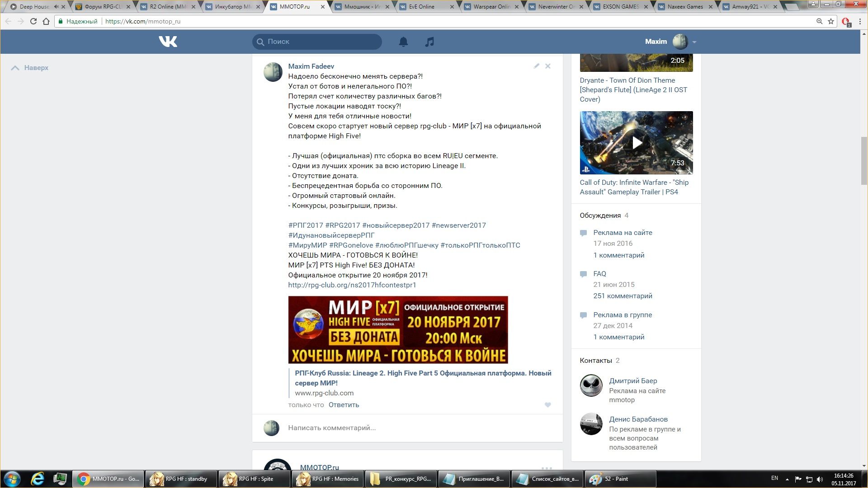Expand the Maxim profile dropdown
Viewport: 868px width, 488px height.
tap(694, 42)
